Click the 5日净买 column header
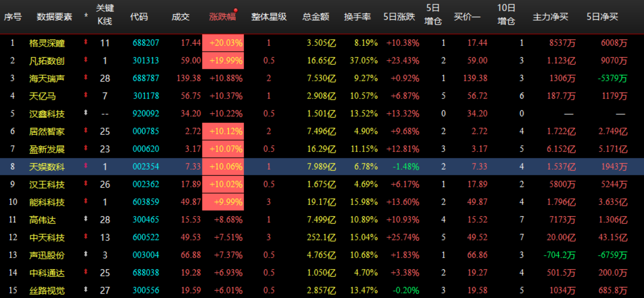Viewport: 644px width, 298px height. click(602, 17)
